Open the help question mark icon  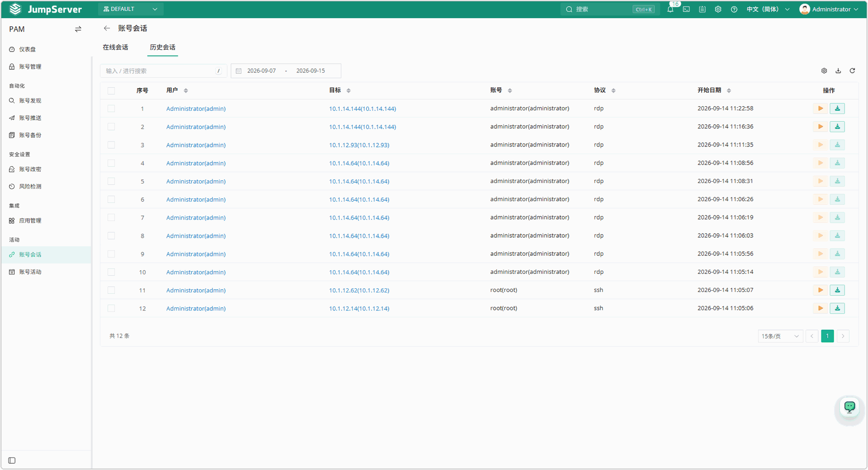[x=734, y=9]
